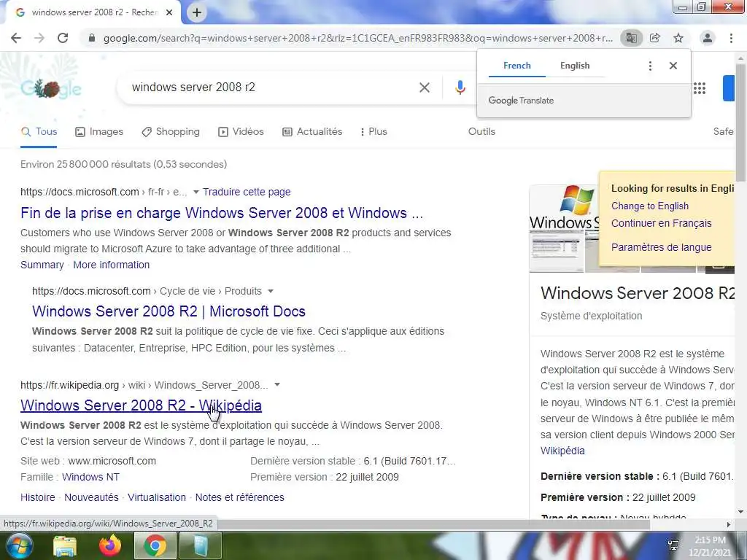This screenshot has width=747, height=560.
Task: Click the share page icon in address bar
Action: [655, 38]
